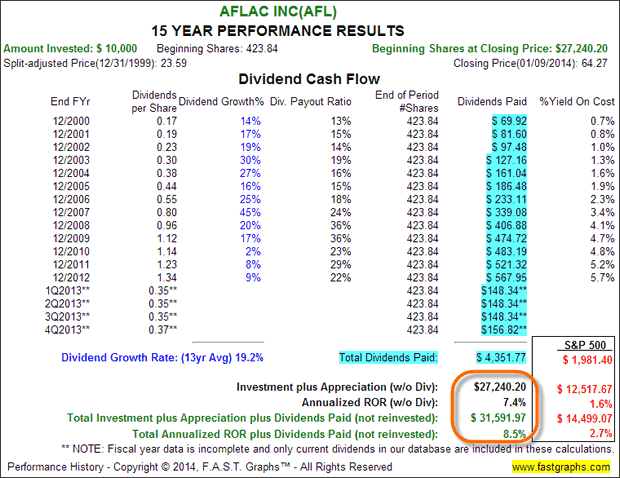Select the Div. Payout Ratio column header

click(310, 102)
